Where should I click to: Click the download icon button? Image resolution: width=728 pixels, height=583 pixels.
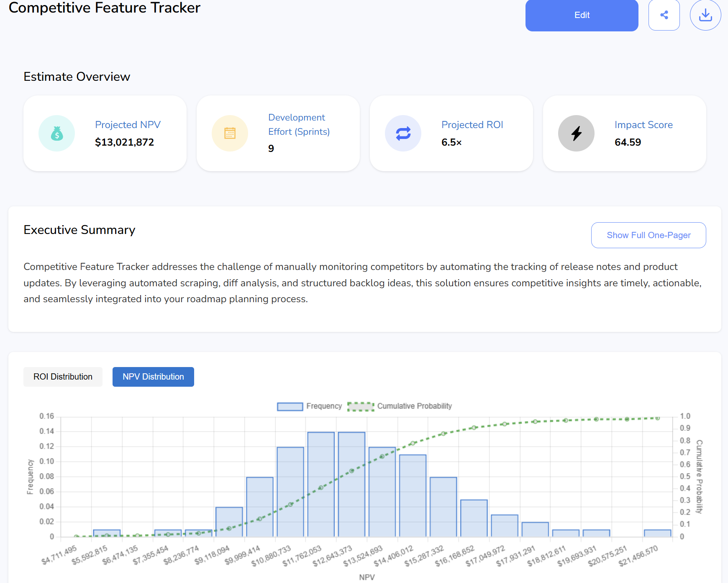tap(705, 15)
